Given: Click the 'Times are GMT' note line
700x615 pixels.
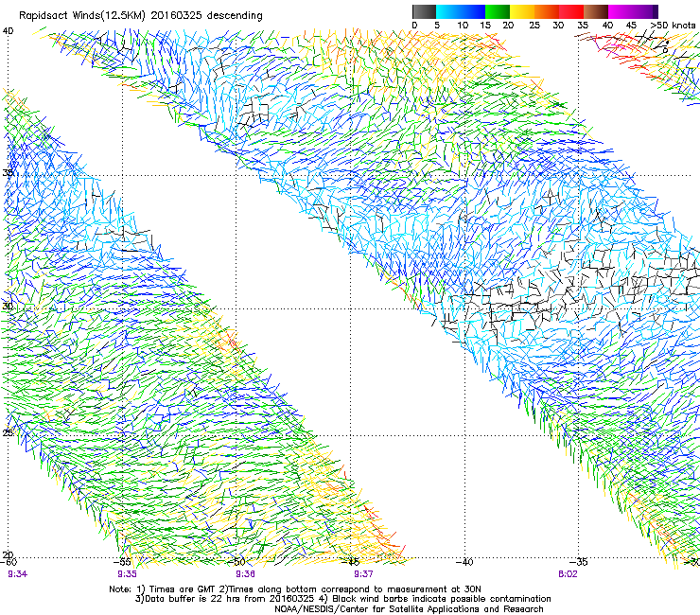Looking at the screenshot, I should pyautogui.click(x=295, y=589).
